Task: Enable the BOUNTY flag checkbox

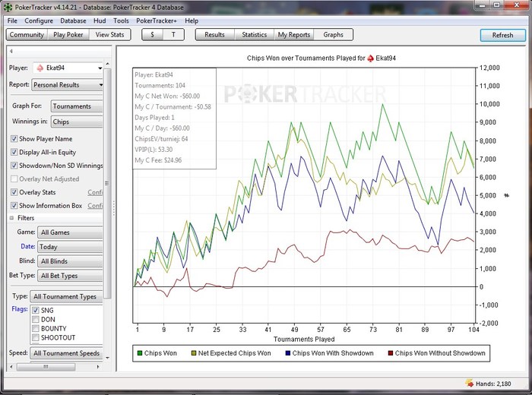Action: pyautogui.click(x=36, y=329)
